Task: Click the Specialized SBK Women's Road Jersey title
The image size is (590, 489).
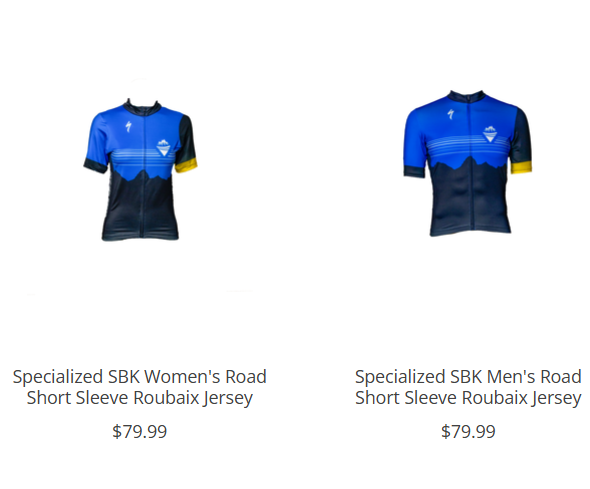Action: tap(140, 387)
